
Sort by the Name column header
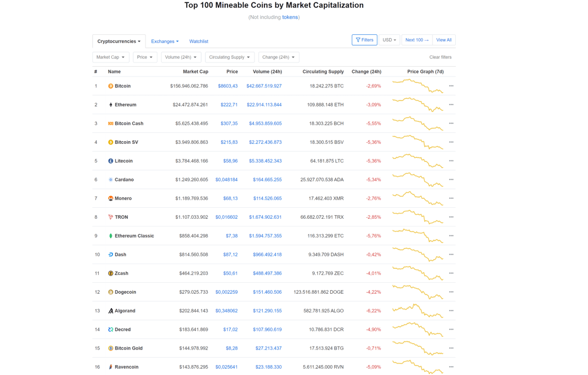114,72
